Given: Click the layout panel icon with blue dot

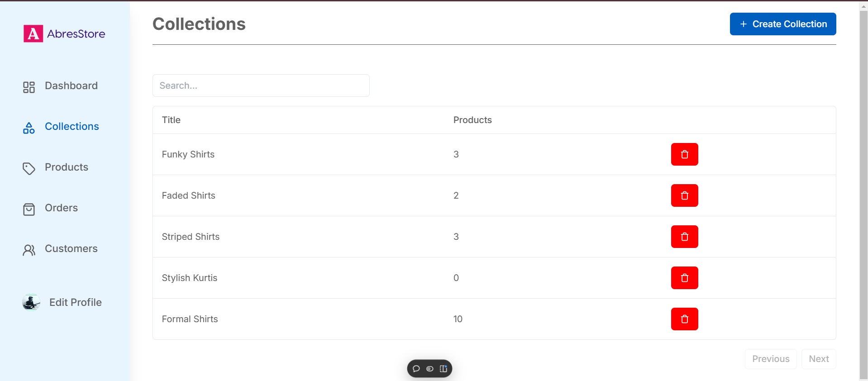Looking at the screenshot, I should [444, 369].
